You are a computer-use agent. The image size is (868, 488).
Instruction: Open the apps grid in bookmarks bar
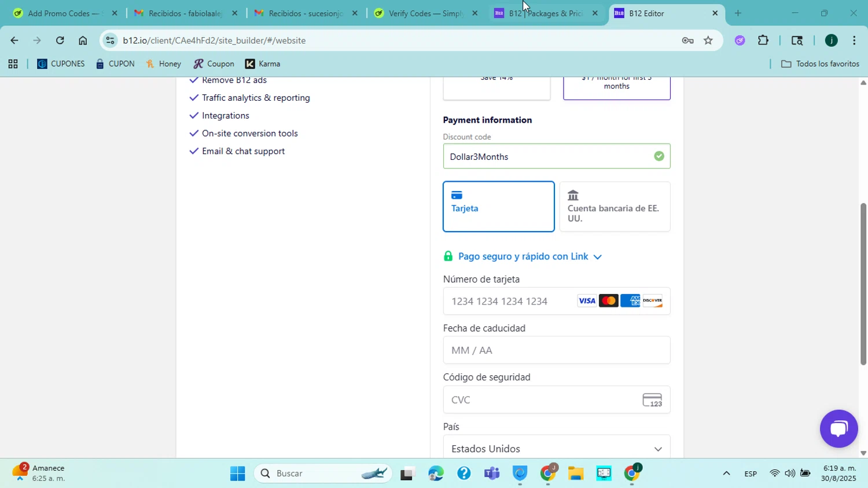[13, 64]
